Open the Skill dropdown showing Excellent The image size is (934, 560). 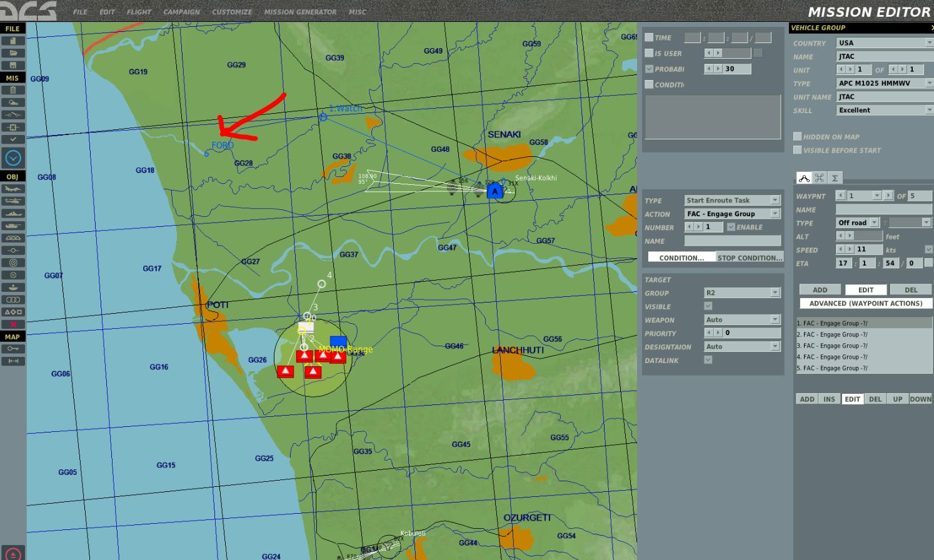point(885,110)
